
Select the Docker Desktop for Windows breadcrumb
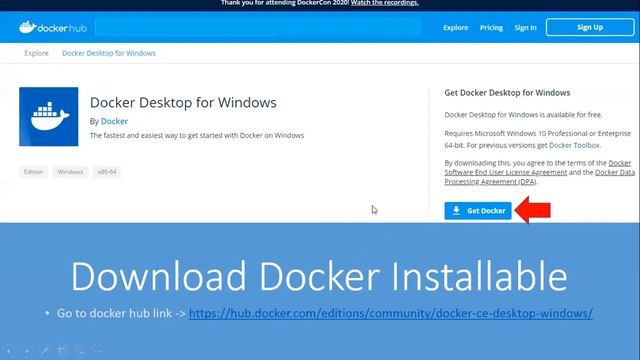[109, 53]
